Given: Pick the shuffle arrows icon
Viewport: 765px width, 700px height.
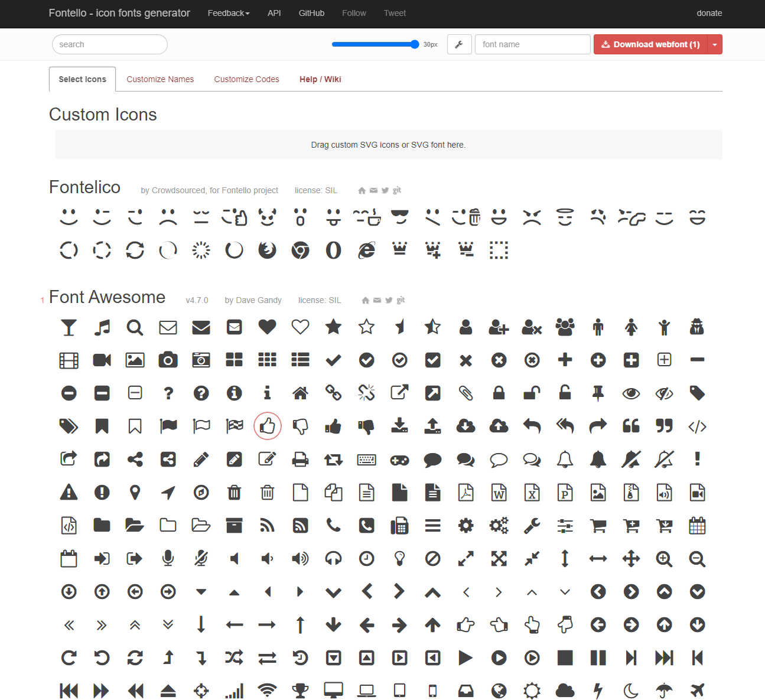Looking at the screenshot, I should 235,657.
